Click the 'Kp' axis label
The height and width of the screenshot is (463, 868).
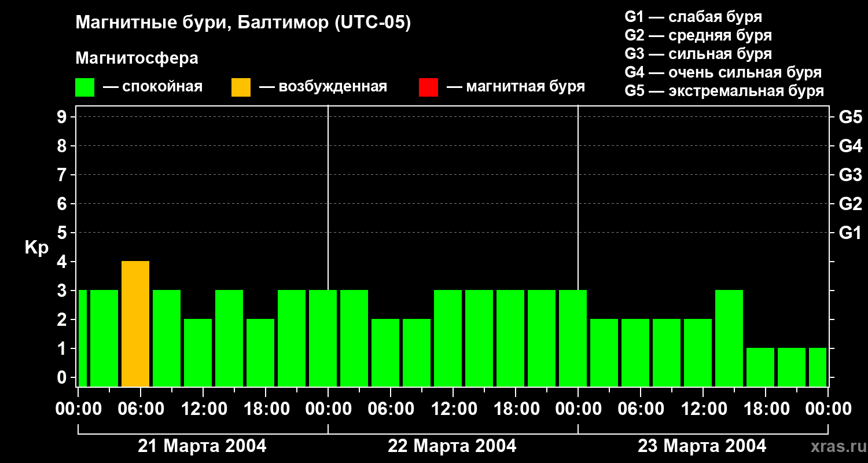[x=36, y=248]
